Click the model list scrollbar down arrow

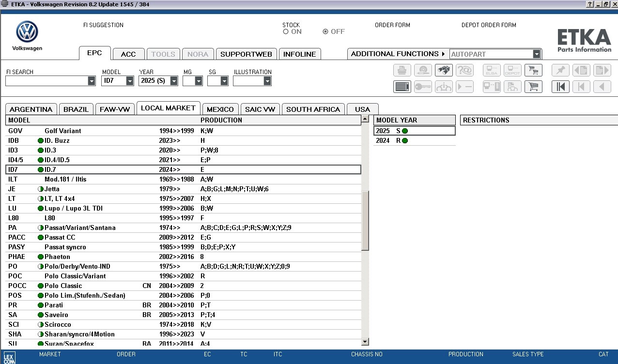point(365,342)
